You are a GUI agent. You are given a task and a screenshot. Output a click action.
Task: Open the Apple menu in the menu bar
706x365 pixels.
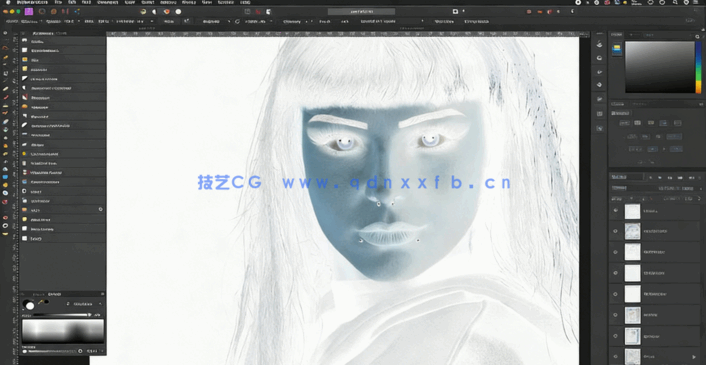(8, 2)
